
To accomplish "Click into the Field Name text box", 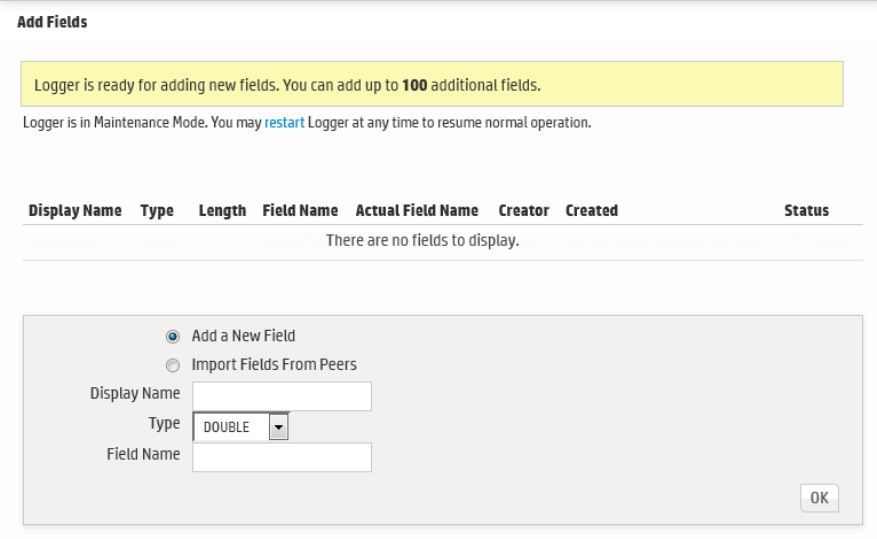I will point(281,457).
